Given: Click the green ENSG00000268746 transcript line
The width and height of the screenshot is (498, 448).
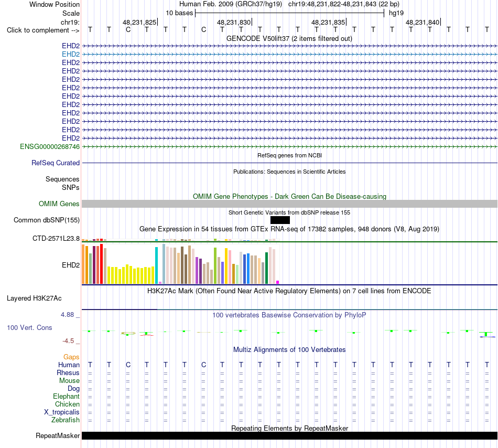Looking at the screenshot, I should 289,146.
